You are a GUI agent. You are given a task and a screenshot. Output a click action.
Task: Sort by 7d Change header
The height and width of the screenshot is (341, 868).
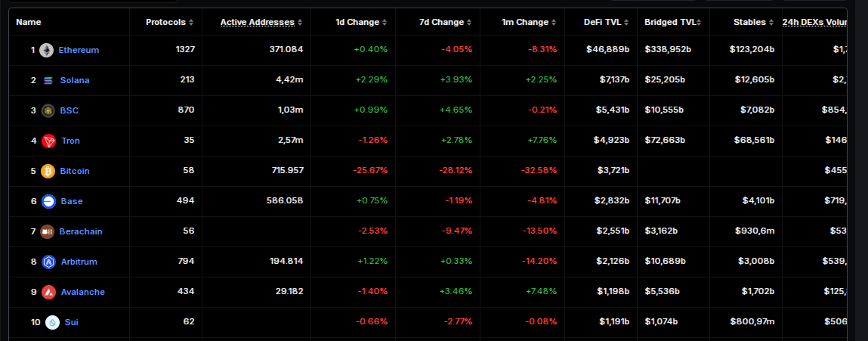(446, 23)
